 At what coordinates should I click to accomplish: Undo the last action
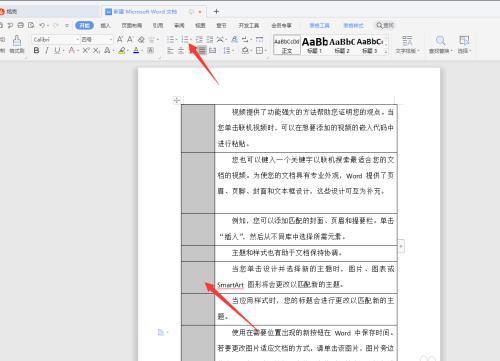pos(42,25)
